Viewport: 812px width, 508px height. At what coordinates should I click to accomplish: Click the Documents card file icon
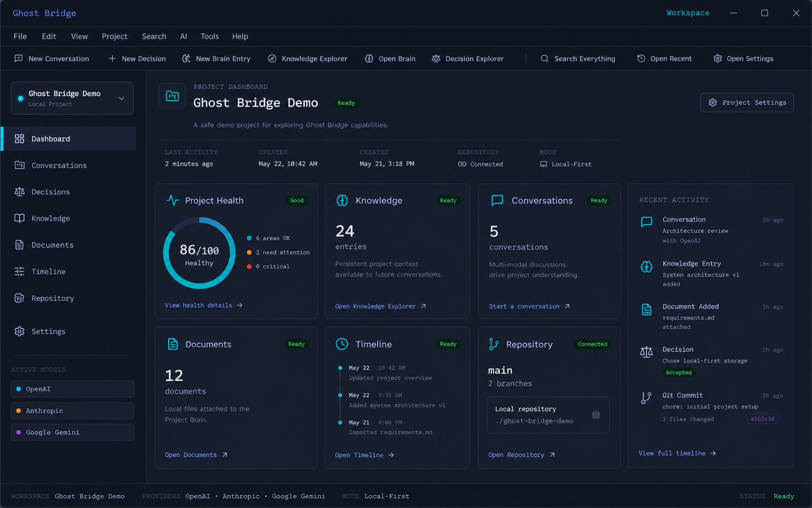point(173,344)
